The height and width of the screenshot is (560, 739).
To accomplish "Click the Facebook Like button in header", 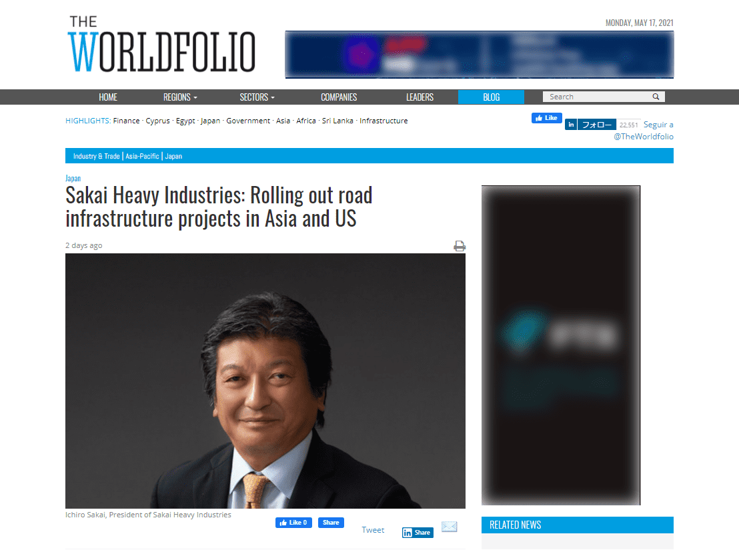I will [x=547, y=118].
